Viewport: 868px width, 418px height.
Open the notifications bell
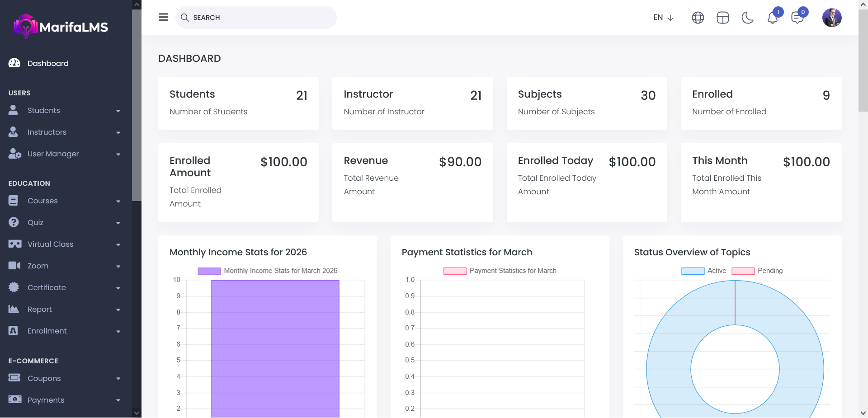pos(773,18)
